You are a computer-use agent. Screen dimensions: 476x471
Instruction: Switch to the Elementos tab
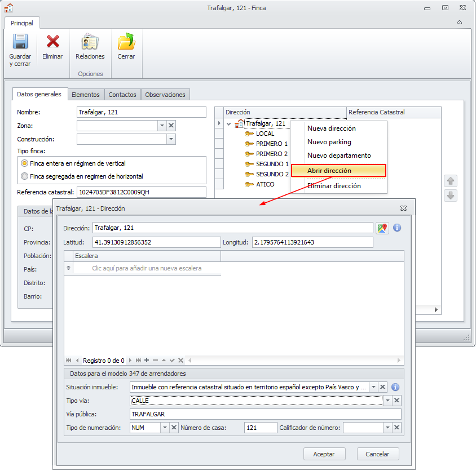pyautogui.click(x=86, y=95)
